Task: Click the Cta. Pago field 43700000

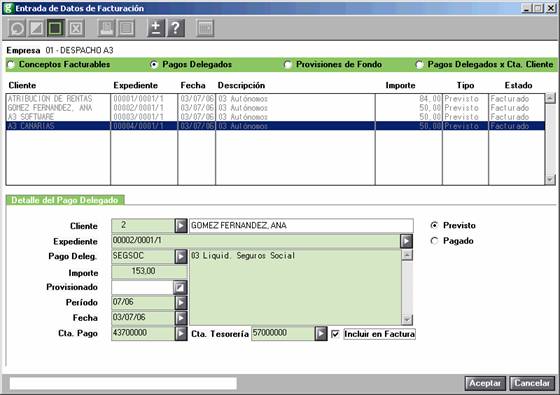Action: pyautogui.click(x=143, y=333)
